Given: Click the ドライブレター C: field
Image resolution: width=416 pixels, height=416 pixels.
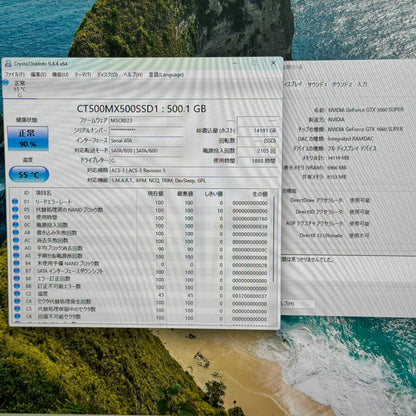Looking at the screenshot, I should [x=146, y=160].
